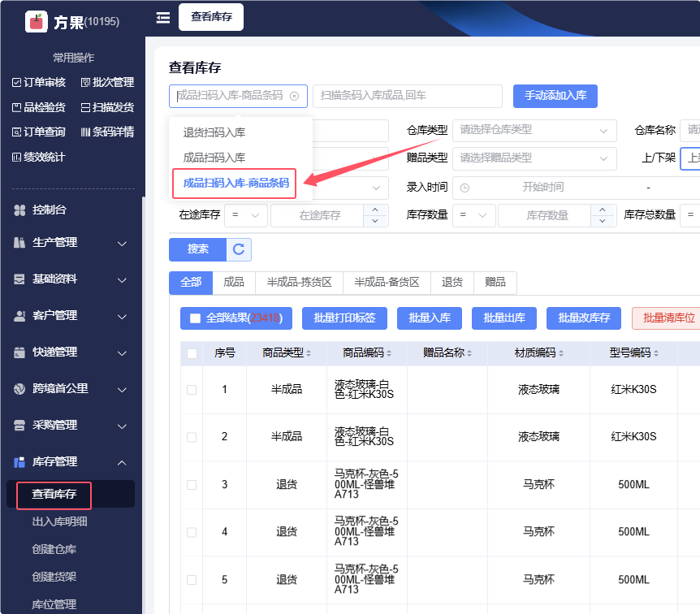Collapse the 库存管理 chevron
The height and width of the screenshot is (614, 700).
click(x=122, y=463)
